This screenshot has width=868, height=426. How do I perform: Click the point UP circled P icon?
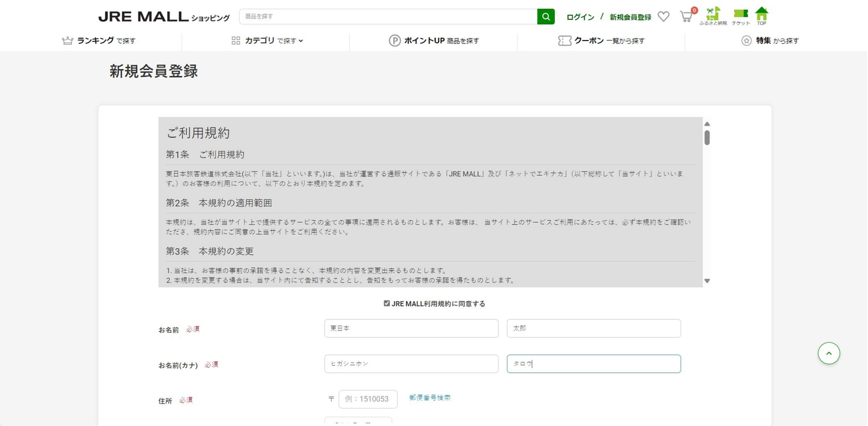click(x=395, y=41)
